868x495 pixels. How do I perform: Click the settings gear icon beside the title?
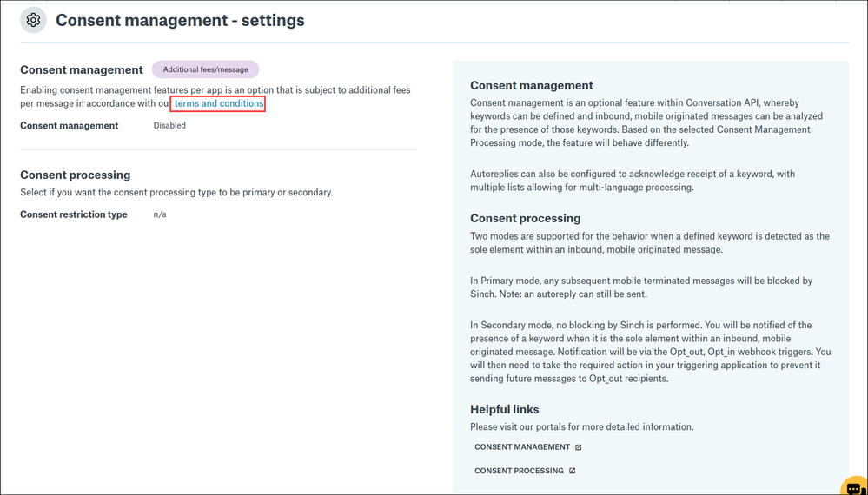(x=33, y=20)
